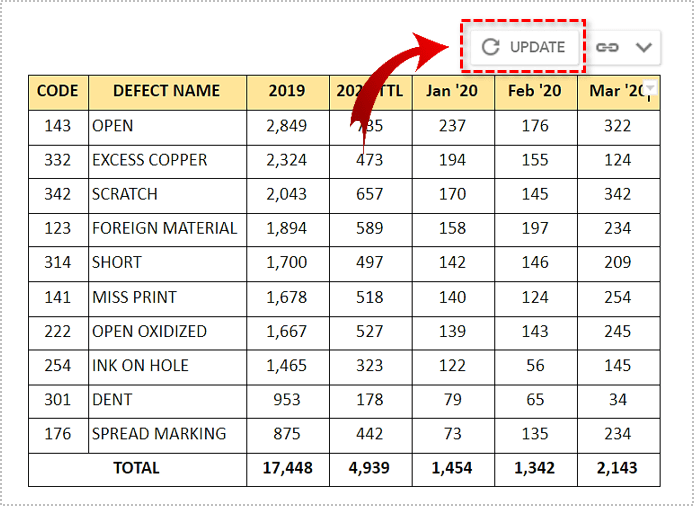Click the Jan '20 column header
694x506 pixels.
(452, 91)
